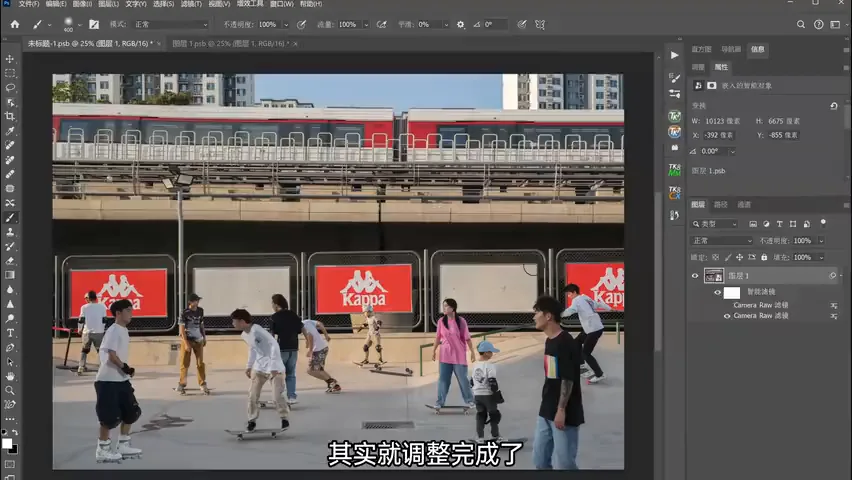Toggle lock all padlock icon
Screen dimensions: 852x480
pos(764,257)
